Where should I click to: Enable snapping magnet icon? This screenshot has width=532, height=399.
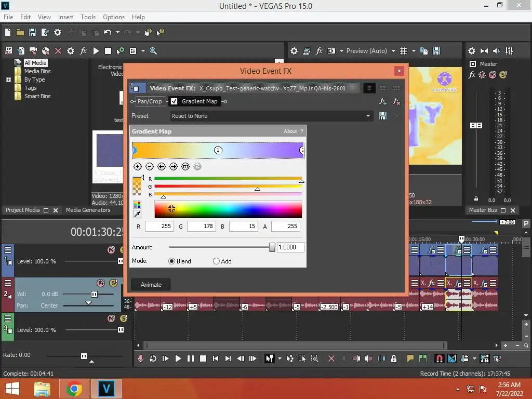pyautogui.click(x=439, y=358)
